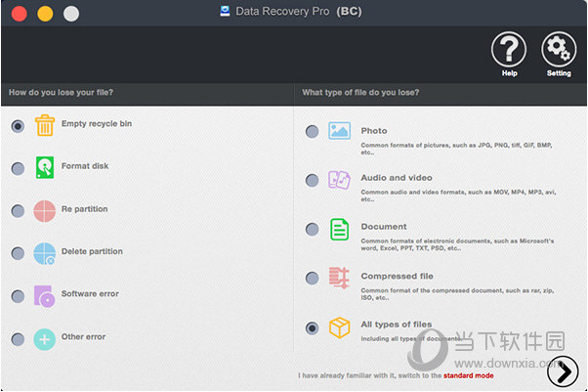This screenshot has width=588, height=392.
Task: Click the Re partition label
Action: pos(84,209)
